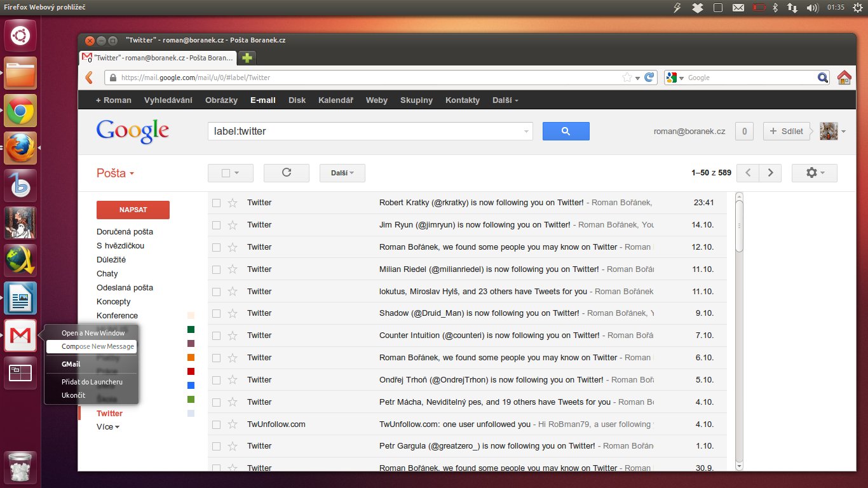Expand the Další actions dropdown above mail list
The image size is (868, 488).
342,173
